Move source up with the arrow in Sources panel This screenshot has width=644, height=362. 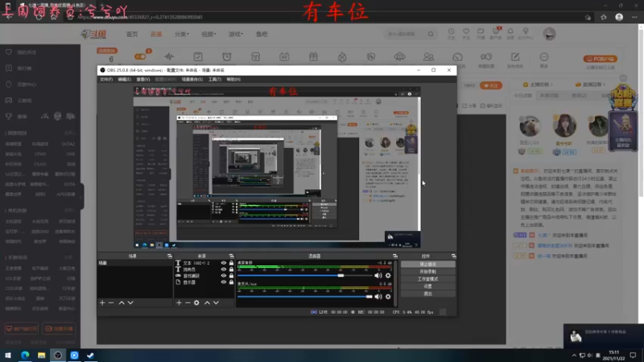pyautogui.click(x=207, y=303)
